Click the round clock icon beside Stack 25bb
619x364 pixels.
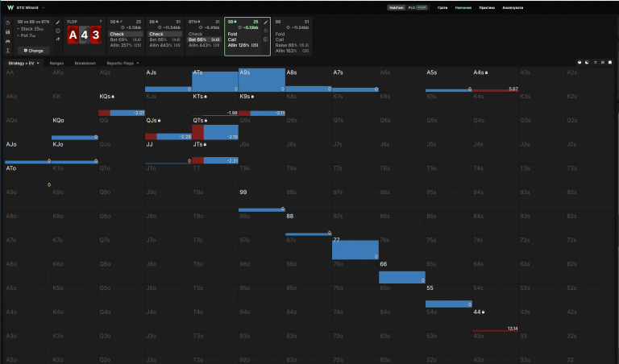point(58,31)
